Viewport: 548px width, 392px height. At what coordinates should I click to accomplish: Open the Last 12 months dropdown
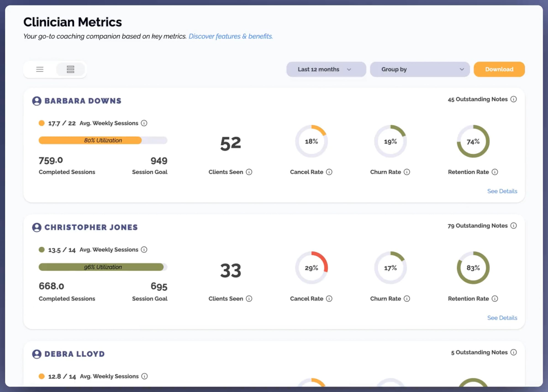326,70
